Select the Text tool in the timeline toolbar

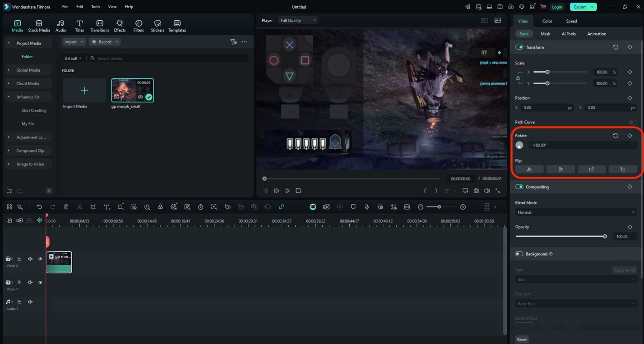tap(107, 206)
